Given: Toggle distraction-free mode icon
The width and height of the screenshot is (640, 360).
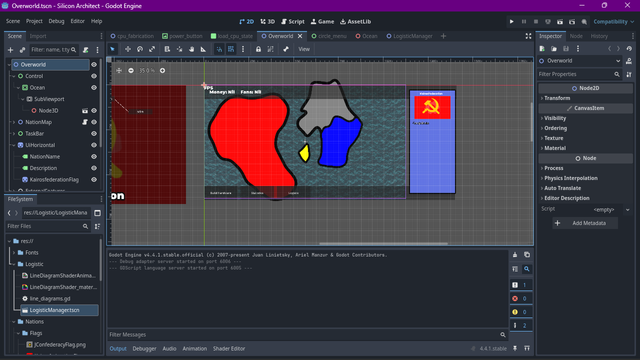Looking at the screenshot, I should 528,36.
